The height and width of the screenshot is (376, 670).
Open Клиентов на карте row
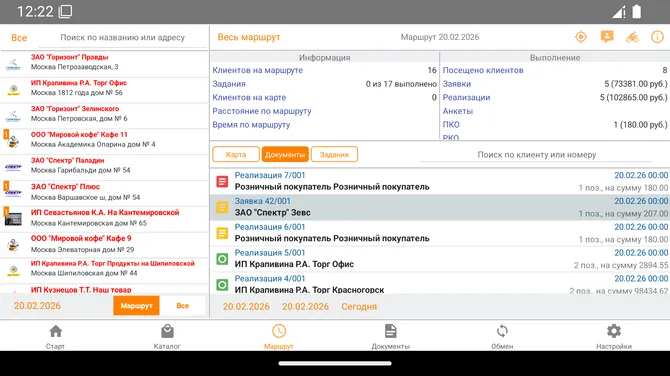325,97
